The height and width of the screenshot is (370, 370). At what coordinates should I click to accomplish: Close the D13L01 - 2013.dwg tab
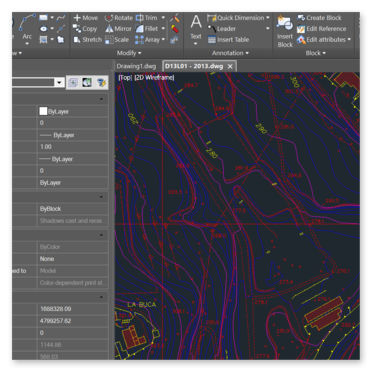230,66
